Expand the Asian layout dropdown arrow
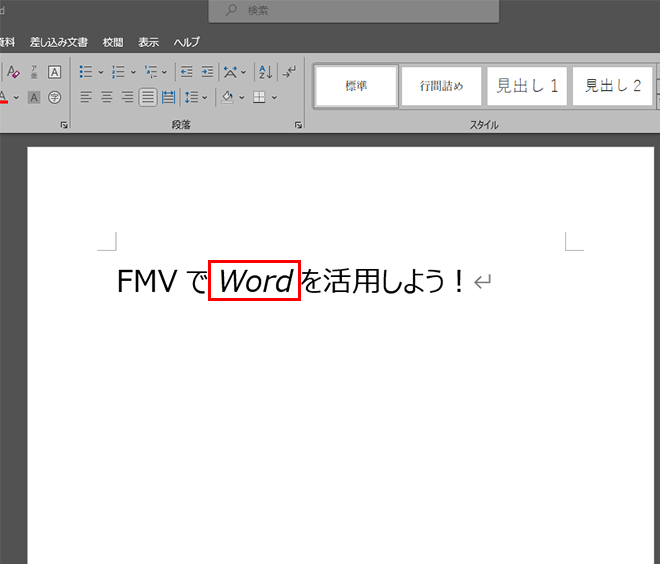The image size is (660, 564). pos(243,72)
